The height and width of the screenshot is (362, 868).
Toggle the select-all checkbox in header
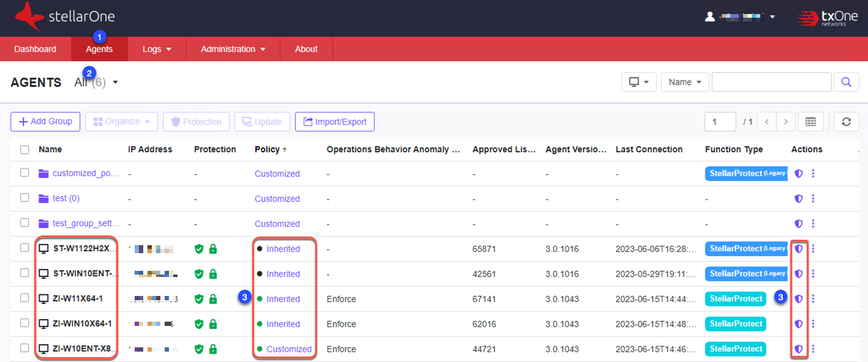(x=24, y=150)
